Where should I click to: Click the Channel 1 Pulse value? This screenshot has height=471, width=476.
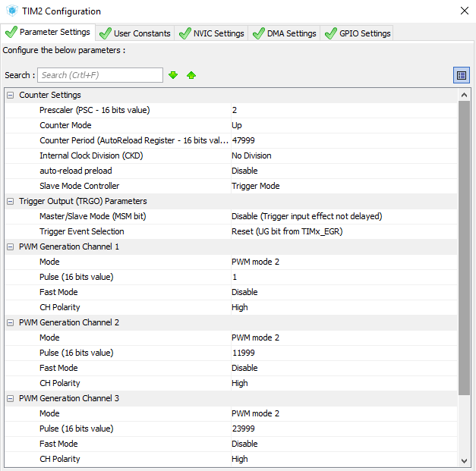[342, 277]
